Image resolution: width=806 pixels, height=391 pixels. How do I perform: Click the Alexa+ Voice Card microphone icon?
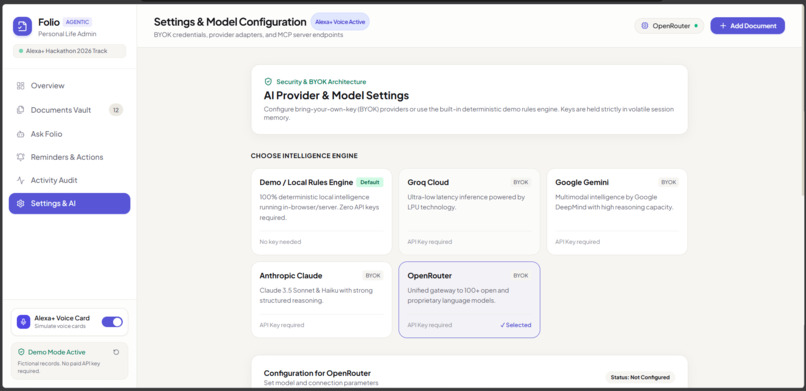coord(23,322)
